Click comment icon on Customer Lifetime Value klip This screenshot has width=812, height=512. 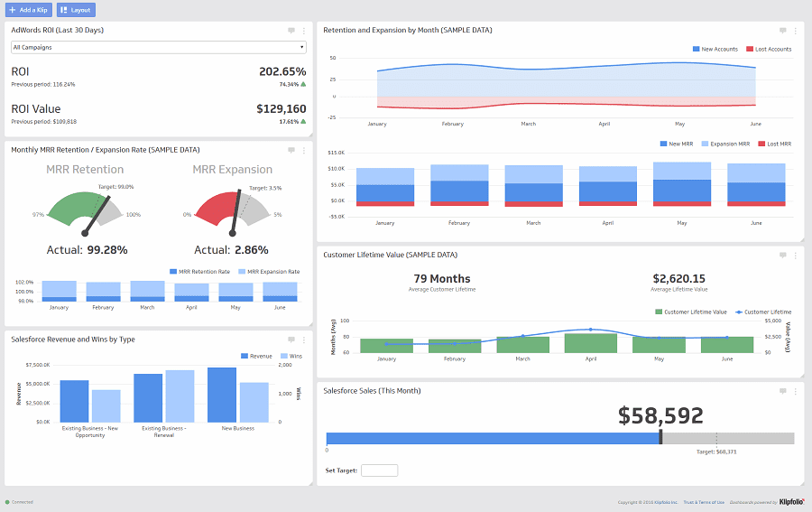(783, 256)
